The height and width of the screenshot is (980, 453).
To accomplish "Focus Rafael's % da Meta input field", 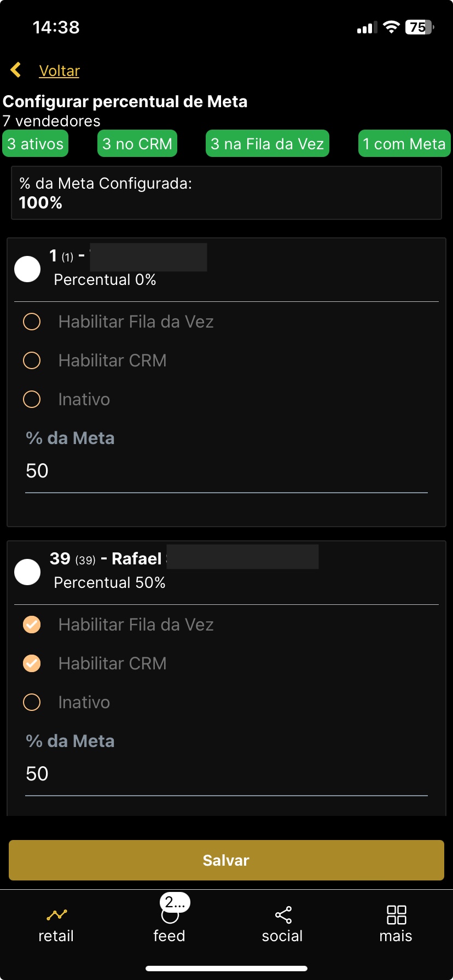I will tap(226, 774).
